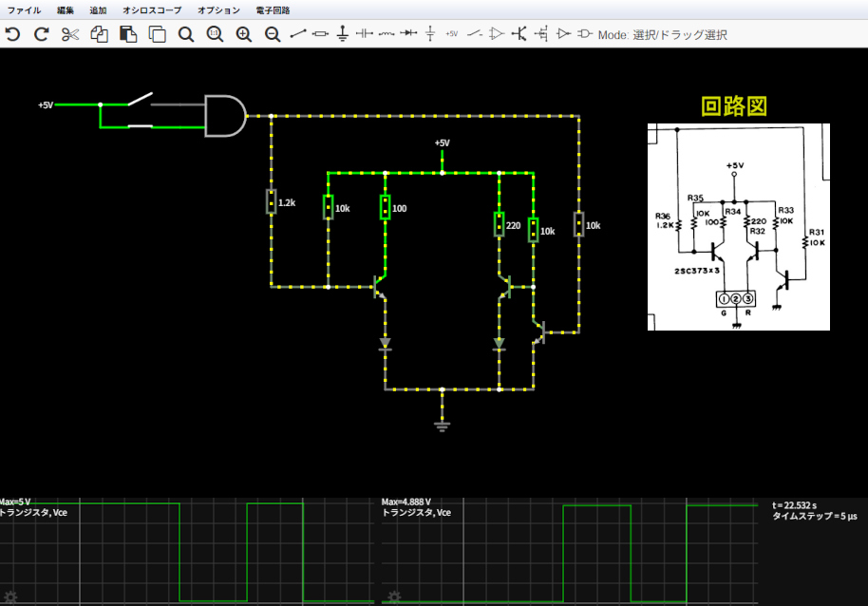Click the Paste clipboard icon
The image size is (868, 606).
127,34
